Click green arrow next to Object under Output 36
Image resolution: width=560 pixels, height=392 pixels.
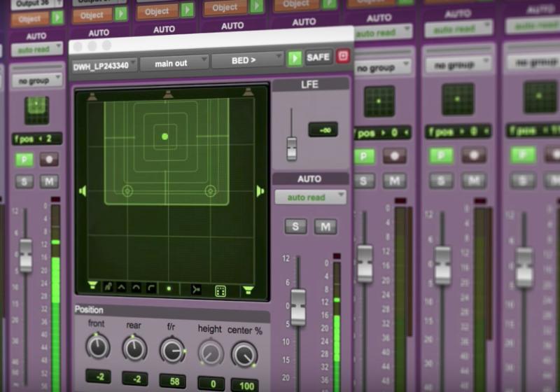click(57, 17)
